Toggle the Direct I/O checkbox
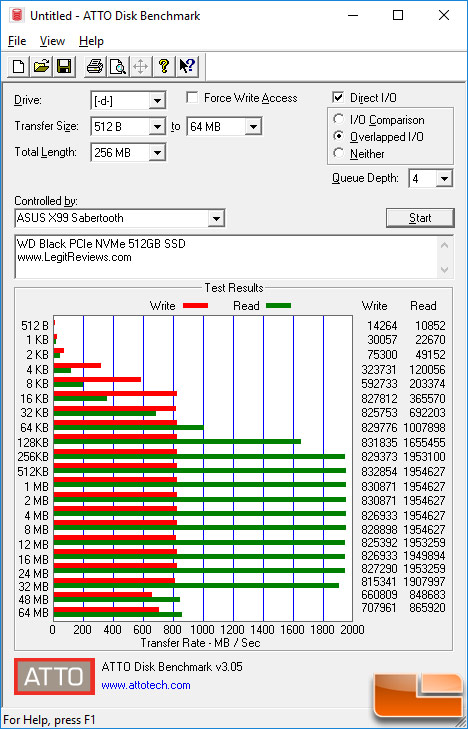 click(338, 98)
